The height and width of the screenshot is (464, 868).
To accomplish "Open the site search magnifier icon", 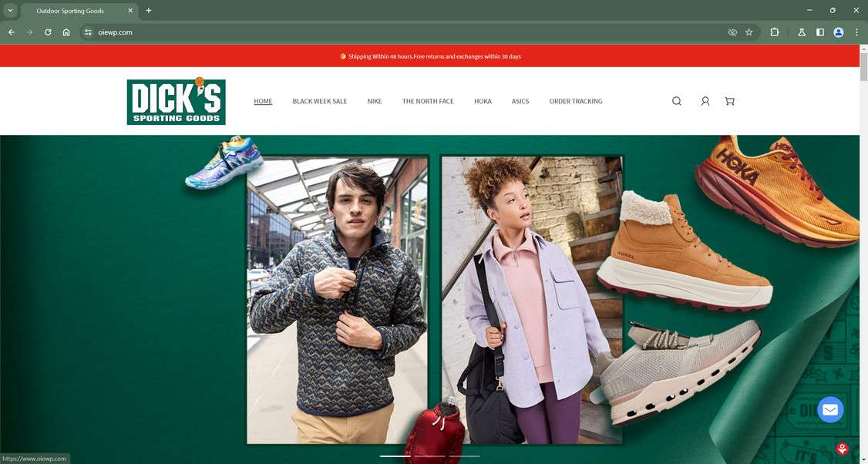I will (677, 101).
